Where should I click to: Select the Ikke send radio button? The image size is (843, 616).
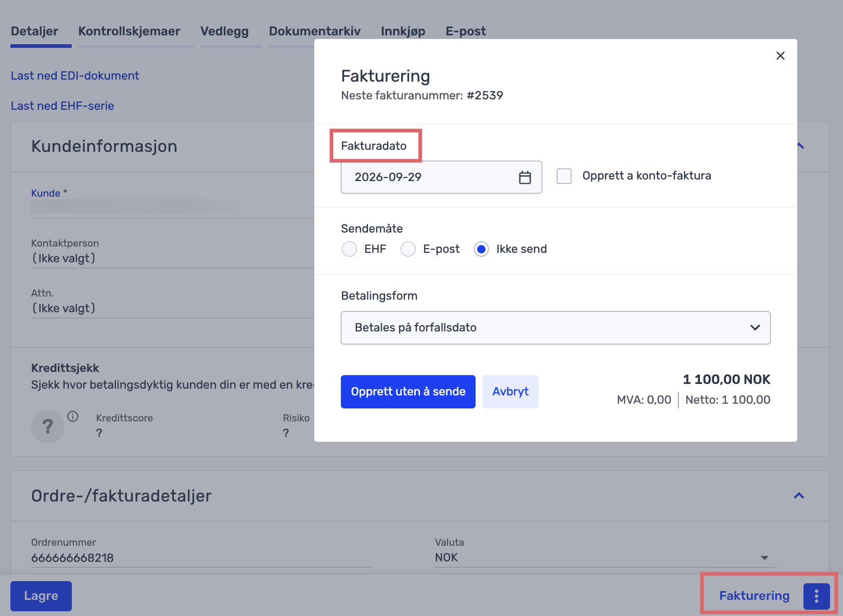click(x=481, y=249)
